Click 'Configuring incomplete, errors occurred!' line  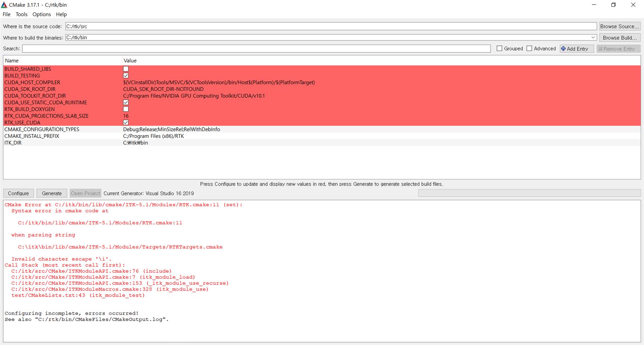[x=72, y=313]
